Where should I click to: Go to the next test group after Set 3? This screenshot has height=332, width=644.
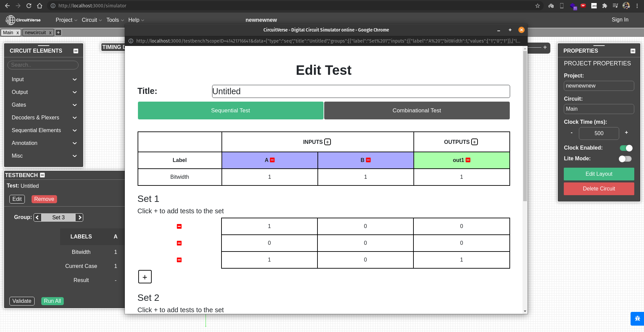[80, 217]
